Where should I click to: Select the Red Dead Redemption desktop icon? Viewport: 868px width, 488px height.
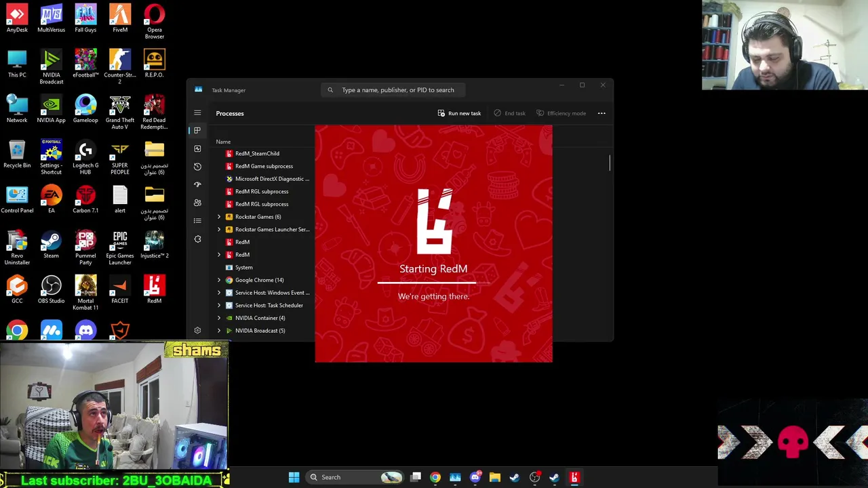155,112
